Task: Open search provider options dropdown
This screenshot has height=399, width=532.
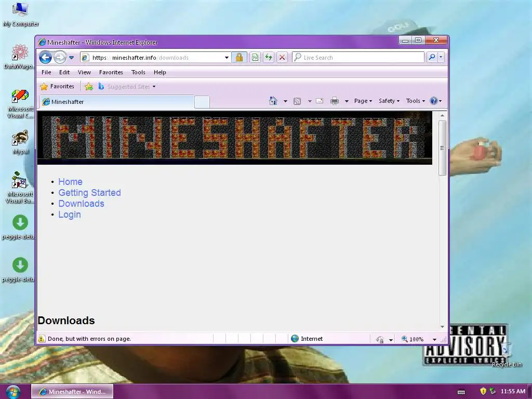Action: point(441,57)
